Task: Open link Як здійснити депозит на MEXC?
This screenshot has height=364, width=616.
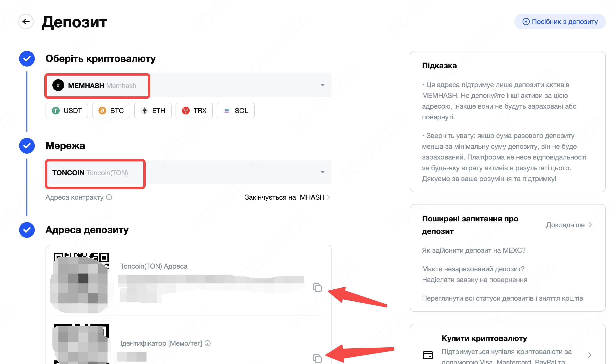Action: pyautogui.click(x=474, y=250)
